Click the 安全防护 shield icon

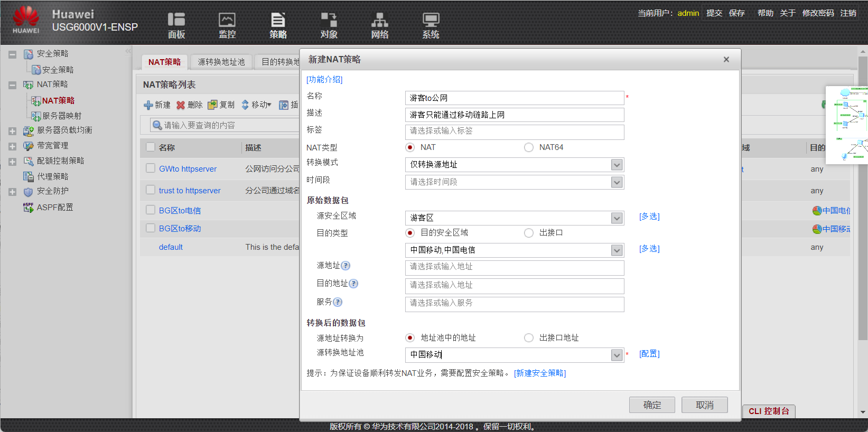pos(29,192)
